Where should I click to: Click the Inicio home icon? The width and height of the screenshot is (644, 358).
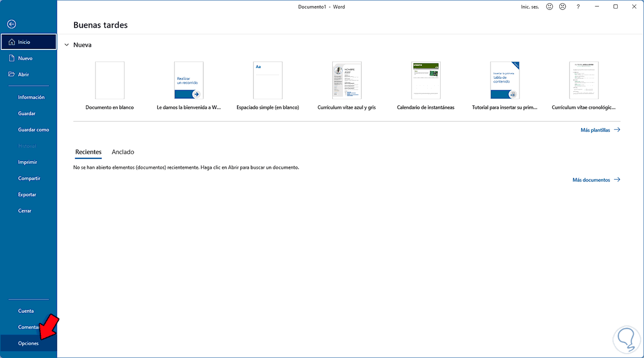pos(12,42)
